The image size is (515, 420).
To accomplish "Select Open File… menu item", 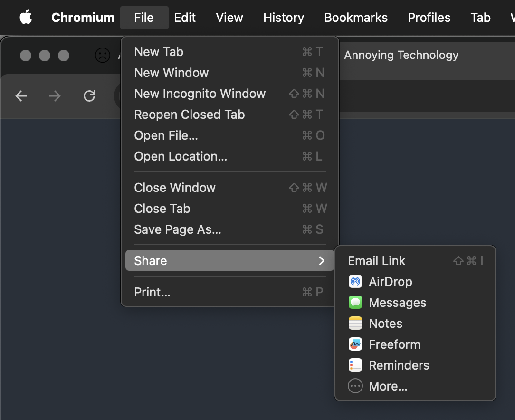I will pyautogui.click(x=229, y=135).
